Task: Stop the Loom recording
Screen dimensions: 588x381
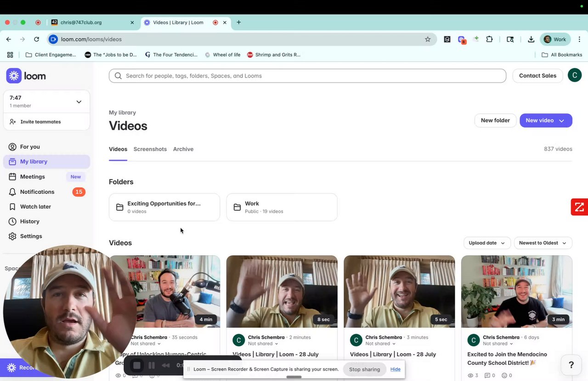Action: coord(136,365)
